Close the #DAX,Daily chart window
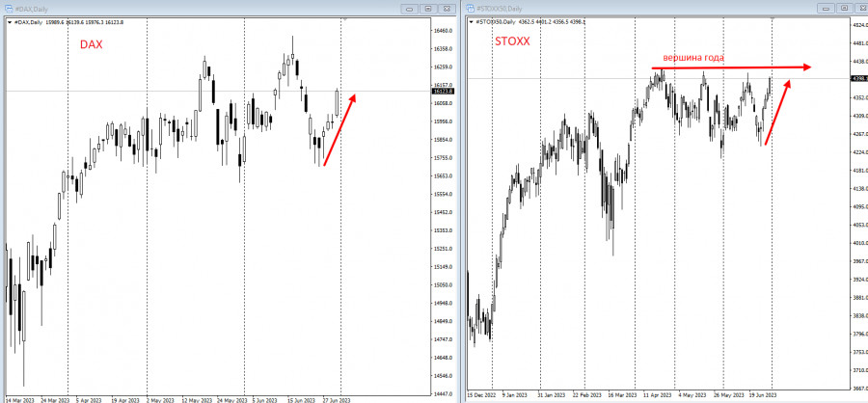This screenshot has width=868, height=403. pos(447,9)
